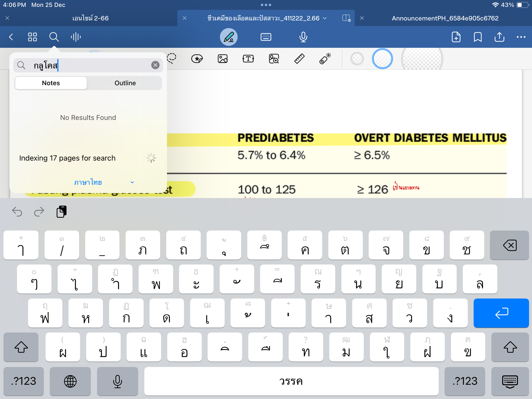This screenshot has height=399, width=532.
Task: Tap the วรรค space bar
Action: click(291, 381)
